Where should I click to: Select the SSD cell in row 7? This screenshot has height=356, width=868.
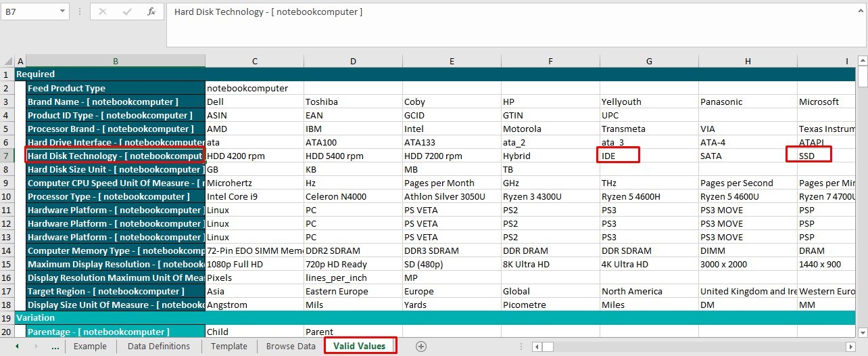click(x=827, y=156)
